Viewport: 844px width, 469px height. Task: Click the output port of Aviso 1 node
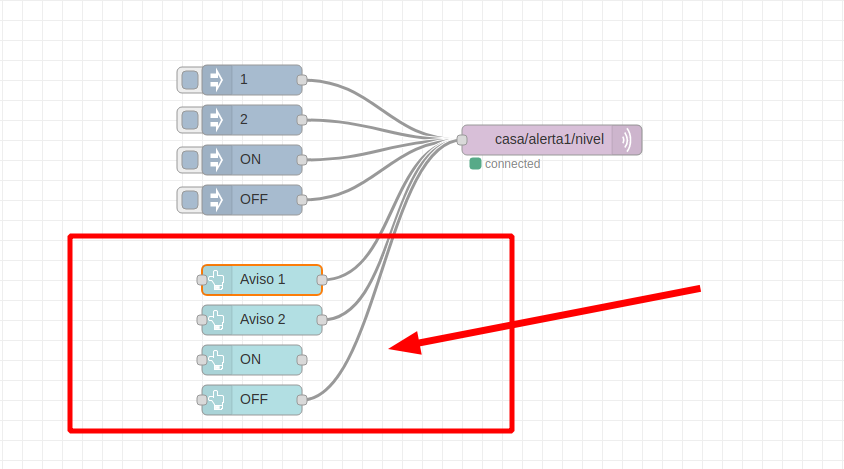click(322, 280)
